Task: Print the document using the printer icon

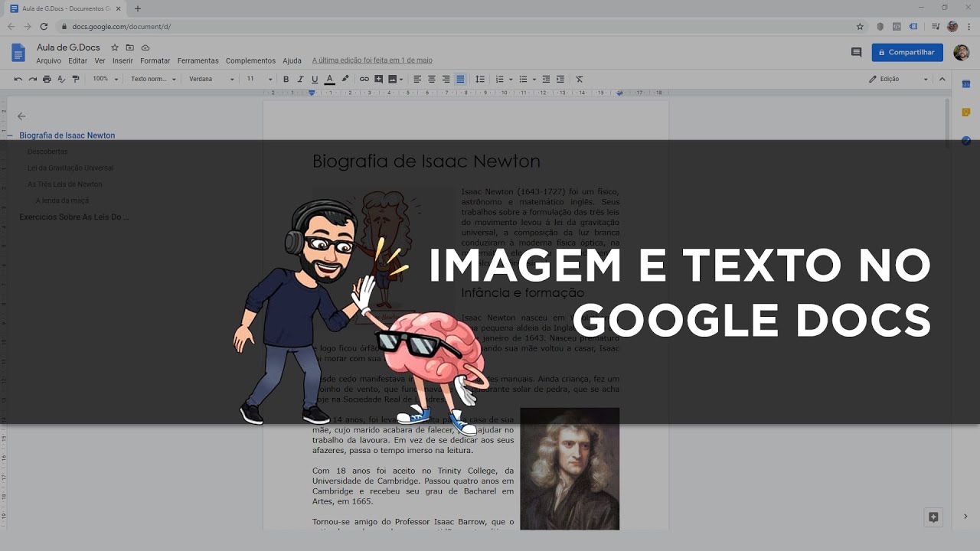Action: (47, 79)
